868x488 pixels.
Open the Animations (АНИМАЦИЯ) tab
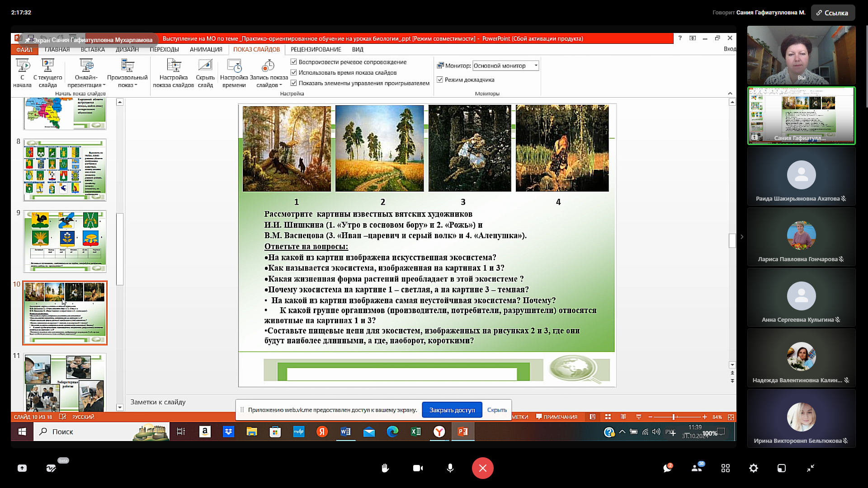(x=206, y=50)
